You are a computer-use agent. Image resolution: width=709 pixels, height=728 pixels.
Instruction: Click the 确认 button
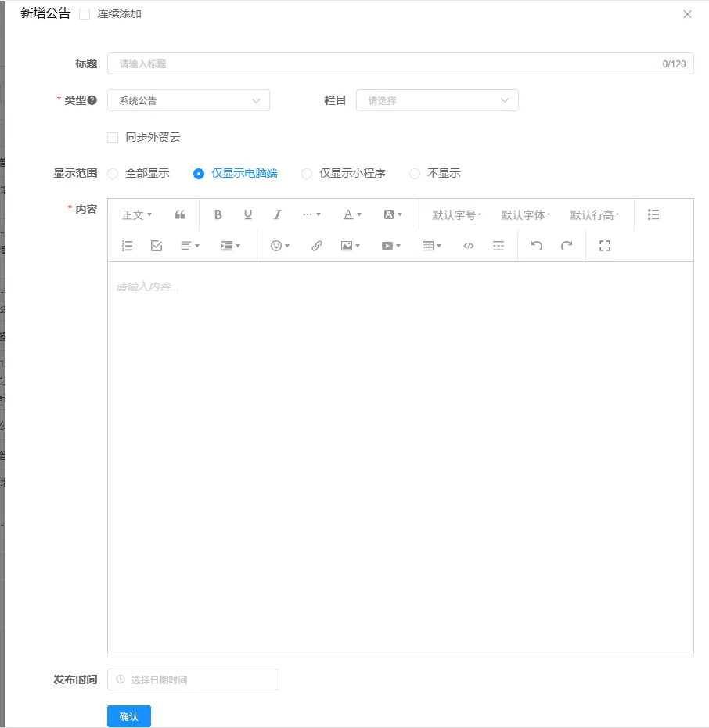129,716
